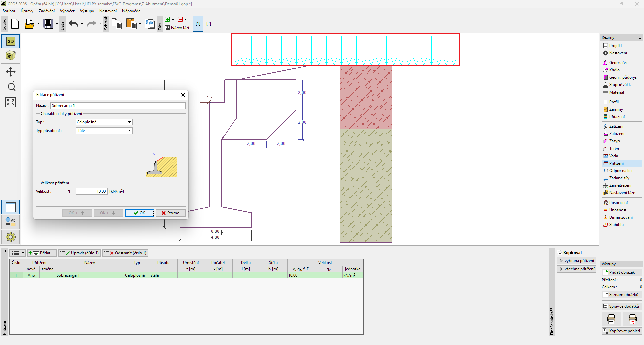Image resolution: width=644 pixels, height=345 pixels.
Task: Toggle the 2D view button
Action: [x=11, y=41]
